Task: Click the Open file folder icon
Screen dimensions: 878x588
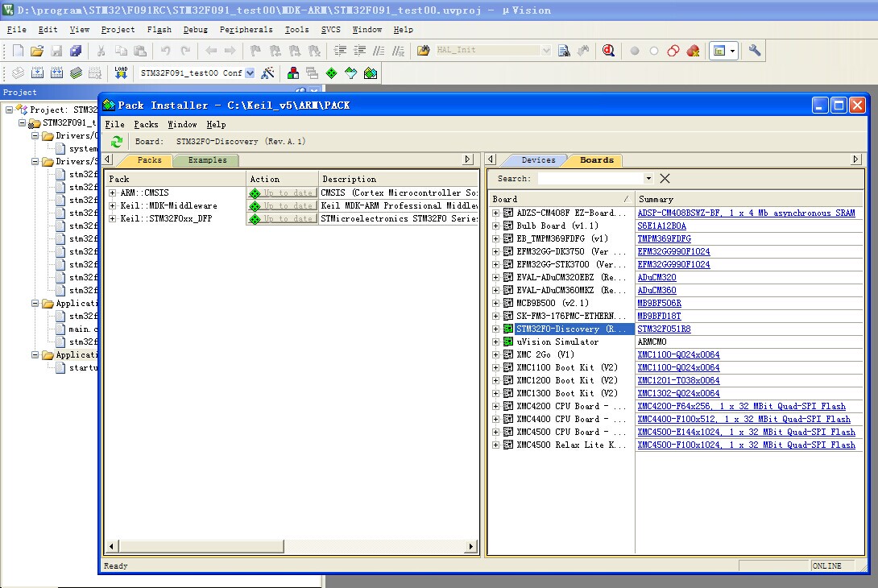Action: (x=37, y=51)
